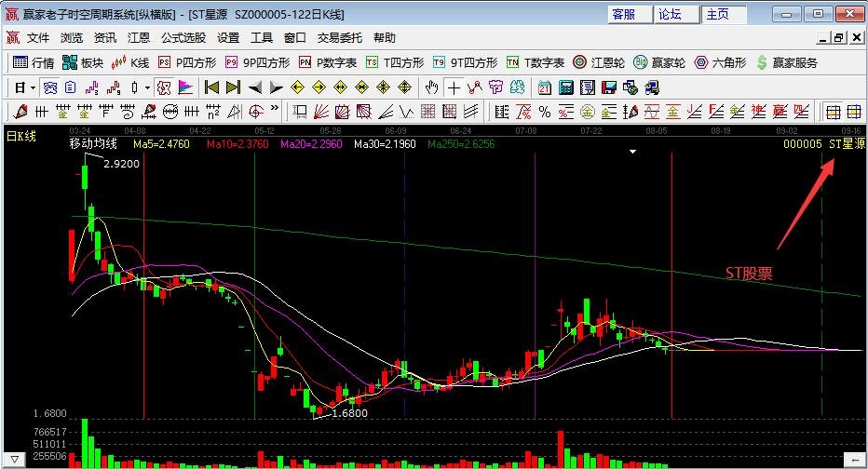Open the P四方形 tool
The height and width of the screenshot is (469, 868).
187,62
